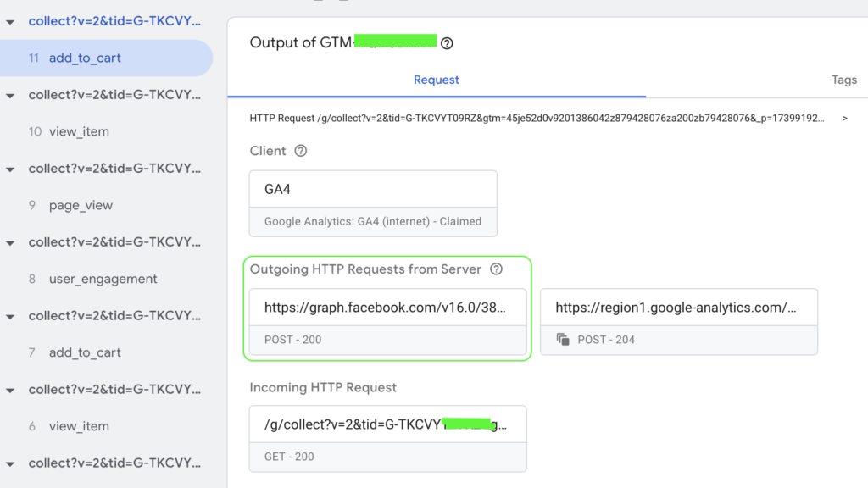Viewport: 868px width, 488px height.
Task: Click copy icon on google-analytics request card
Action: pos(563,340)
